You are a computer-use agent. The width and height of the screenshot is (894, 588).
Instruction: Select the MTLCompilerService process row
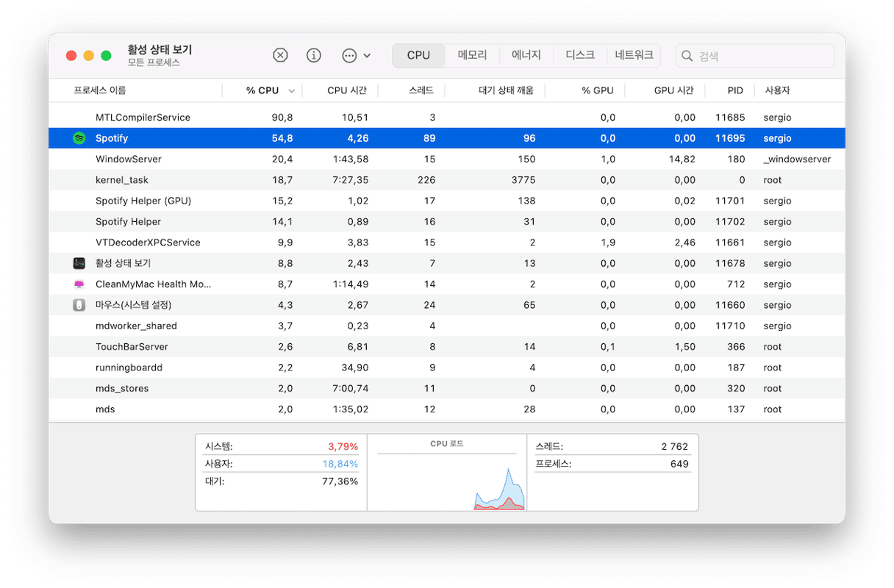coord(447,118)
